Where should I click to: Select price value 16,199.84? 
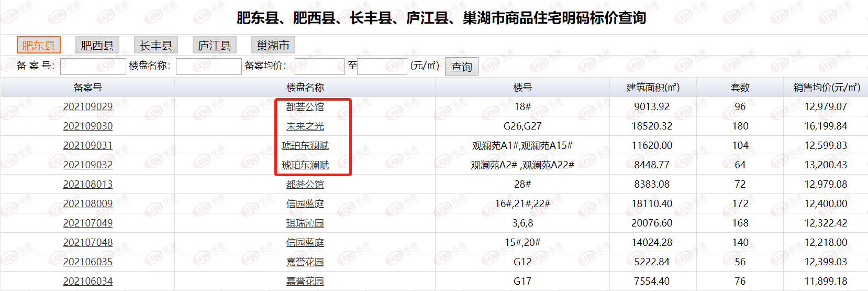click(826, 126)
